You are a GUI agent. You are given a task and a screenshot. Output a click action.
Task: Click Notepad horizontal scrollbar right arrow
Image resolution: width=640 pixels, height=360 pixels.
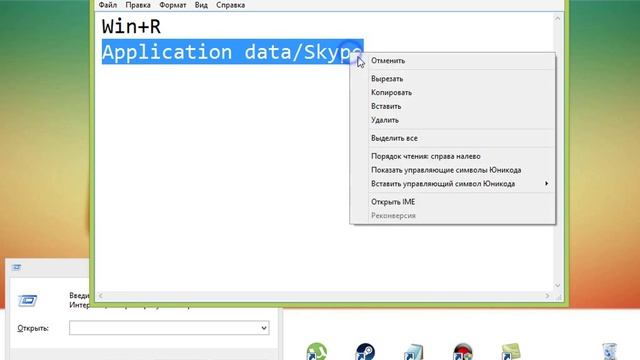547,296
